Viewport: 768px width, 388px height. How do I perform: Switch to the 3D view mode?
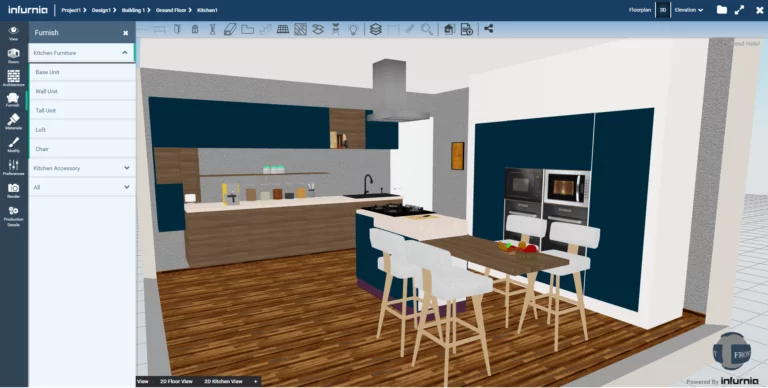(x=663, y=10)
